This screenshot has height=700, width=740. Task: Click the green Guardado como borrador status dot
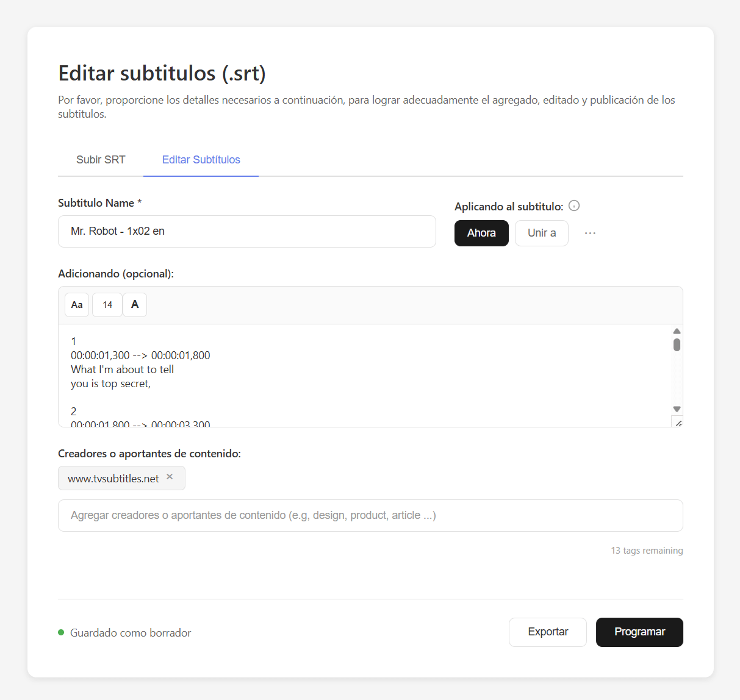pos(61,632)
